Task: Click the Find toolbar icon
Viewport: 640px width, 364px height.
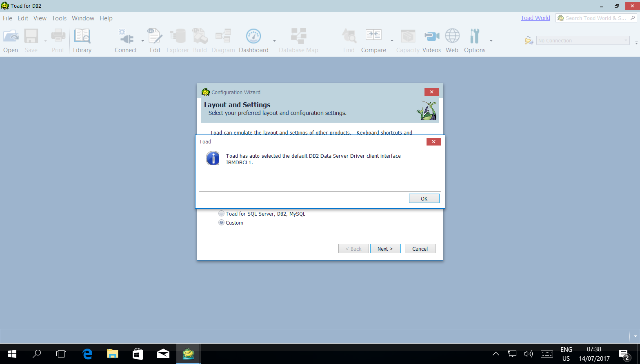Action: pyautogui.click(x=349, y=36)
